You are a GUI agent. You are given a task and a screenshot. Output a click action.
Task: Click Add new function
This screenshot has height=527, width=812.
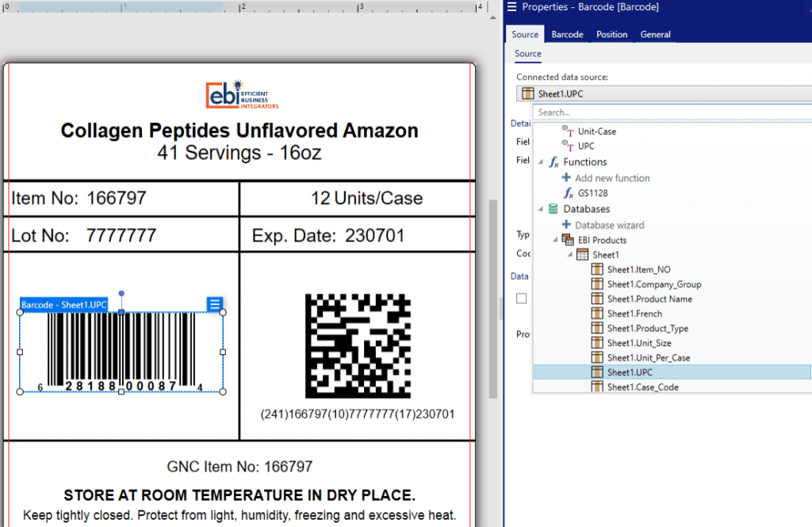pos(612,179)
